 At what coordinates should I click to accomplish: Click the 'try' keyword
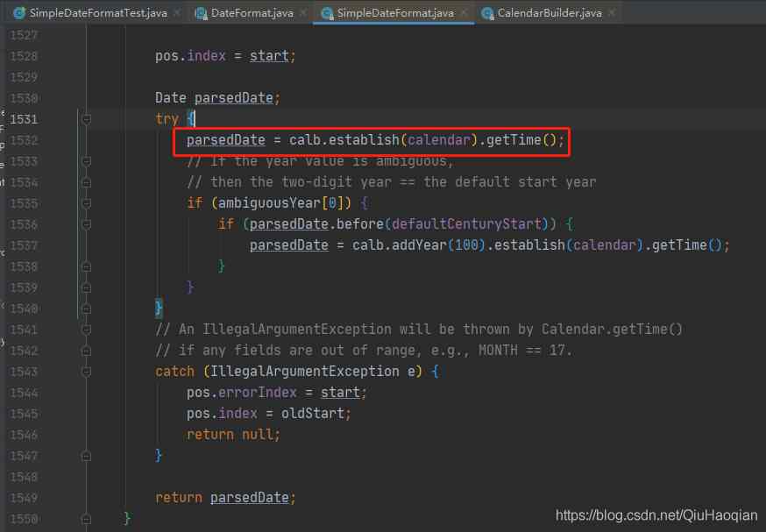[x=167, y=119]
